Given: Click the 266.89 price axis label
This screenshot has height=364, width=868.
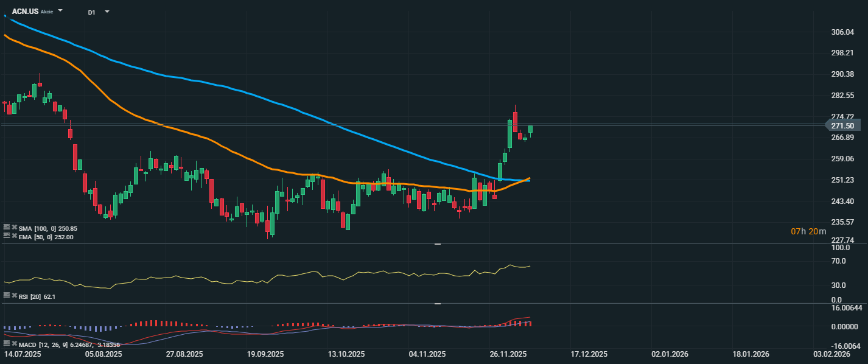Looking at the screenshot, I should coord(842,138).
